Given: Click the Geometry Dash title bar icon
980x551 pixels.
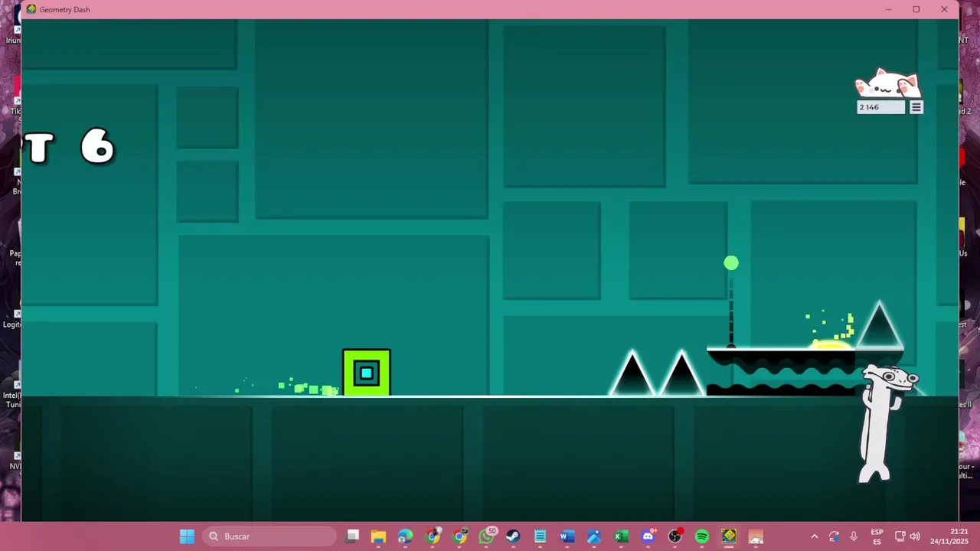Looking at the screenshot, I should (31, 9).
